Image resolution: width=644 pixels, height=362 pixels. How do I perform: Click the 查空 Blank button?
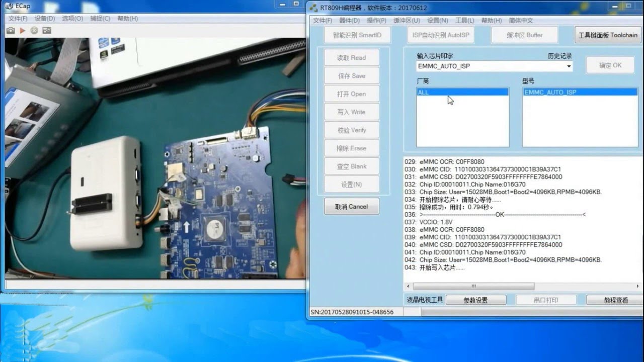pyautogui.click(x=352, y=166)
